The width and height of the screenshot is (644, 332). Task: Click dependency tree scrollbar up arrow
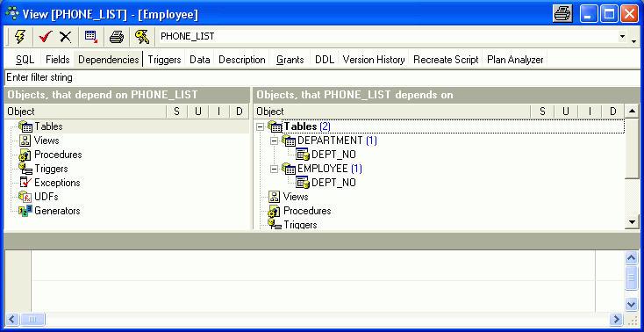coord(632,112)
